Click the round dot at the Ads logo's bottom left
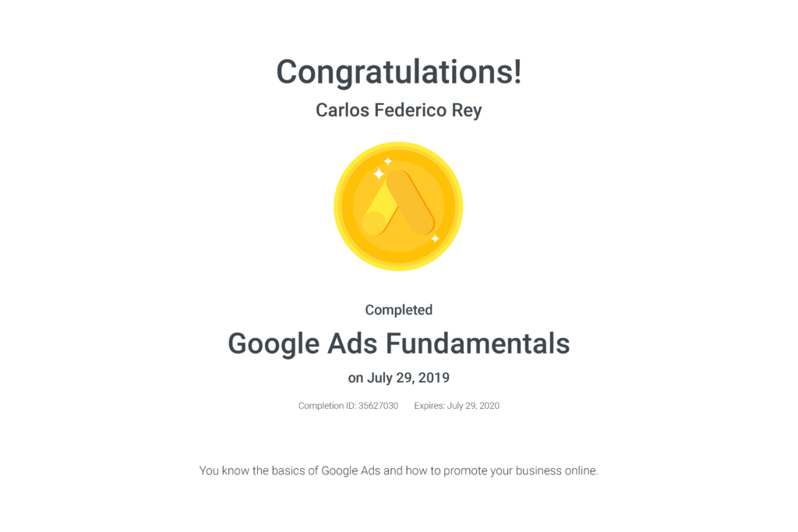This screenshot has width=798, height=532. [373, 223]
